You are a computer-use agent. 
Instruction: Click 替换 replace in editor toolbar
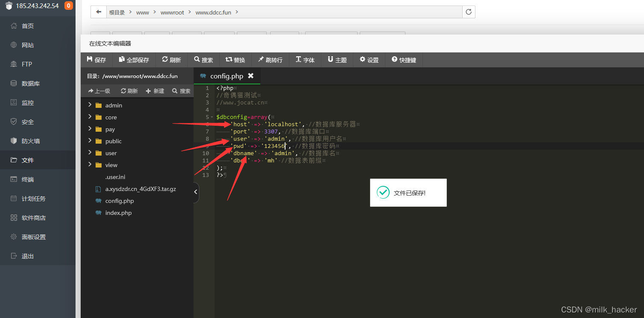236,60
